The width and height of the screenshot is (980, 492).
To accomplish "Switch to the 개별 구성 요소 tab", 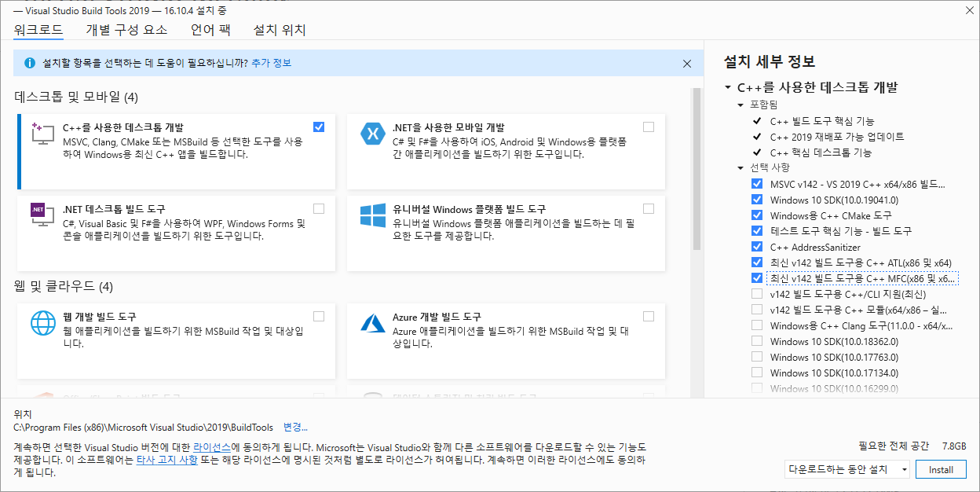I will [x=126, y=31].
